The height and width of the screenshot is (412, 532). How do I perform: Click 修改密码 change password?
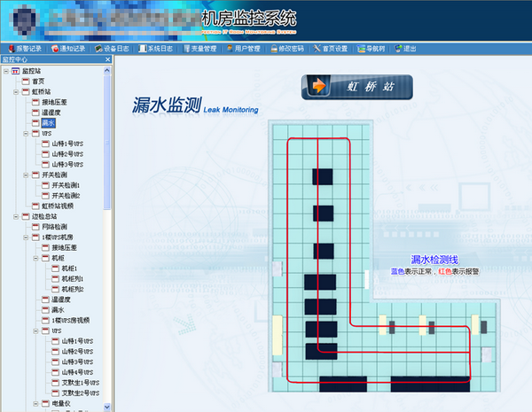point(290,49)
